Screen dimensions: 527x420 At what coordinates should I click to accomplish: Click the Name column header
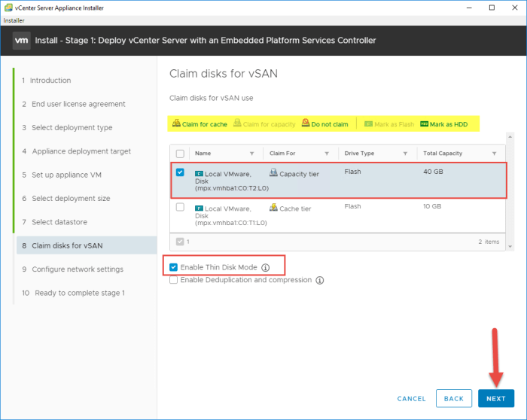pos(203,154)
